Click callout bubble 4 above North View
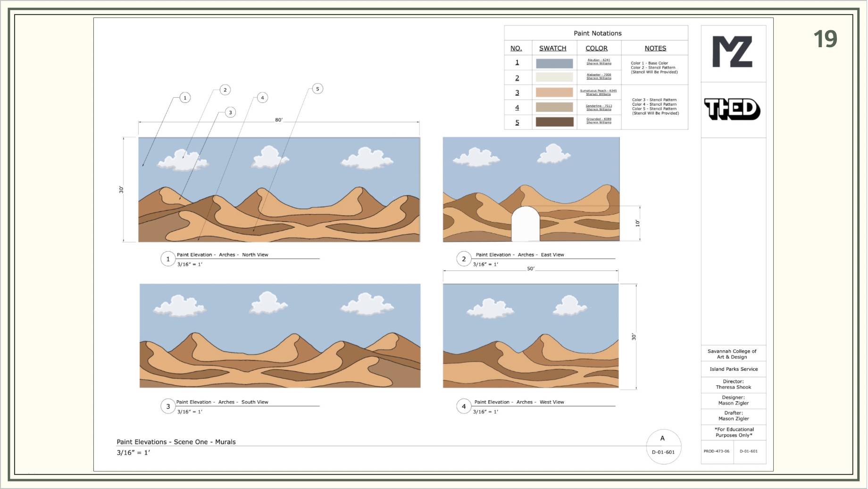868x489 pixels. click(262, 98)
